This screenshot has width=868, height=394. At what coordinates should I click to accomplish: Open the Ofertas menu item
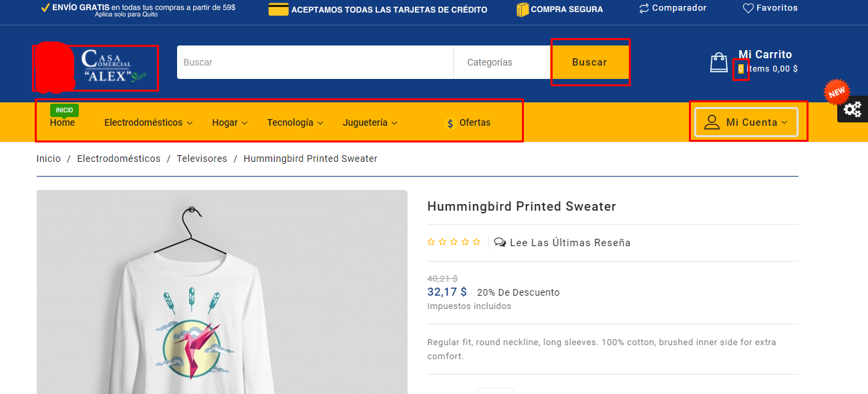468,123
